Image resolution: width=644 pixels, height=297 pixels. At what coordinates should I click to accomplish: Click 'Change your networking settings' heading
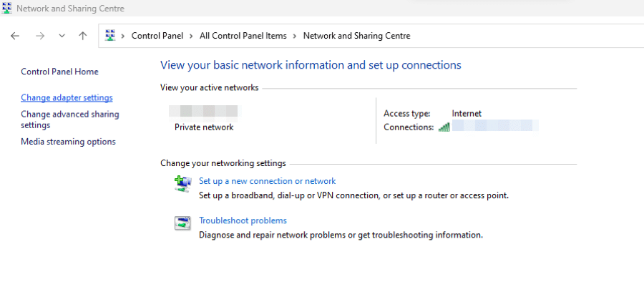(x=223, y=163)
